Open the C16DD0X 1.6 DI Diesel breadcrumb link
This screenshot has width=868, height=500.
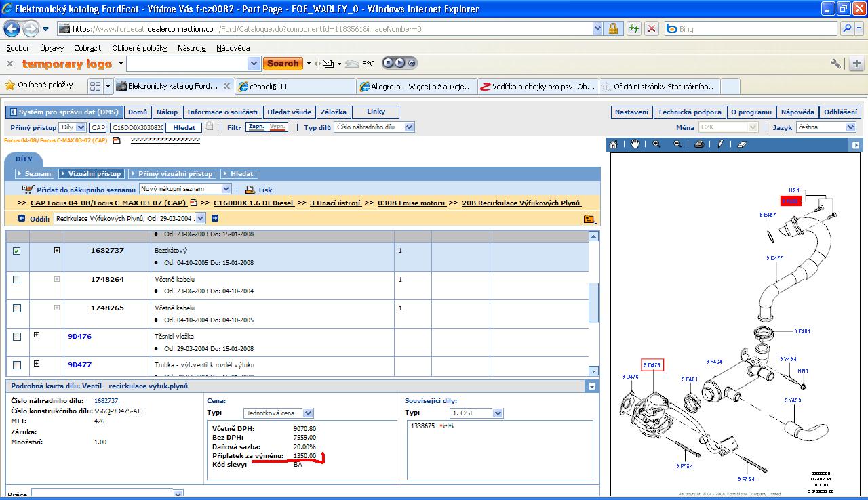[x=254, y=203]
